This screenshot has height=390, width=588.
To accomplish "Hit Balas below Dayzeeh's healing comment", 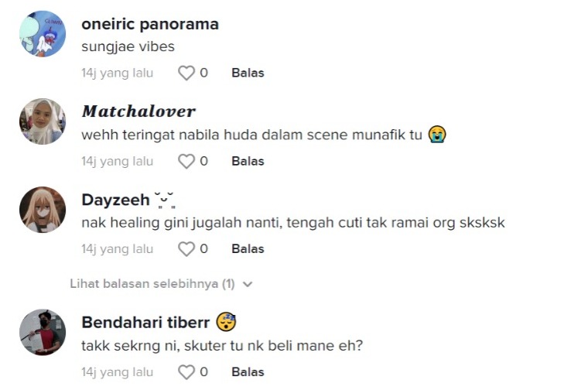I will (x=248, y=248).
